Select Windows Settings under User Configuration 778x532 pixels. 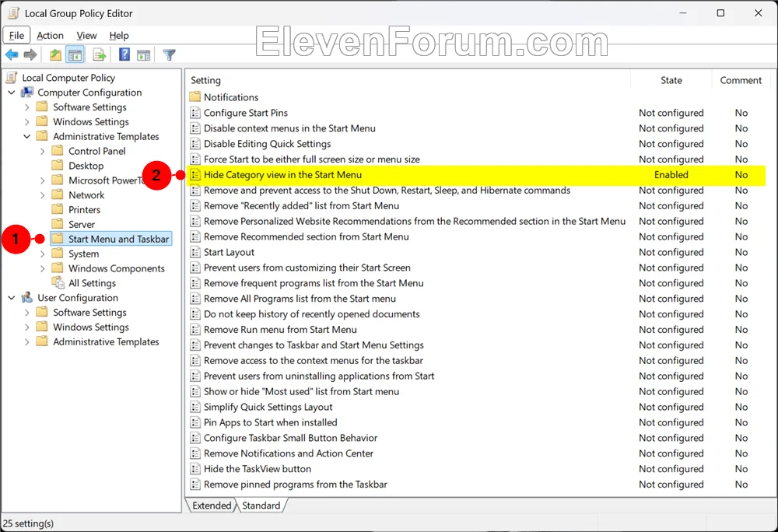[x=91, y=327]
